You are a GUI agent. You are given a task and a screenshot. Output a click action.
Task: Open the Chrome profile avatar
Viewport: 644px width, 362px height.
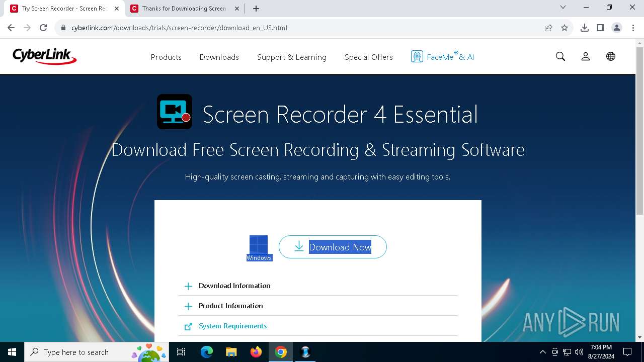617,28
